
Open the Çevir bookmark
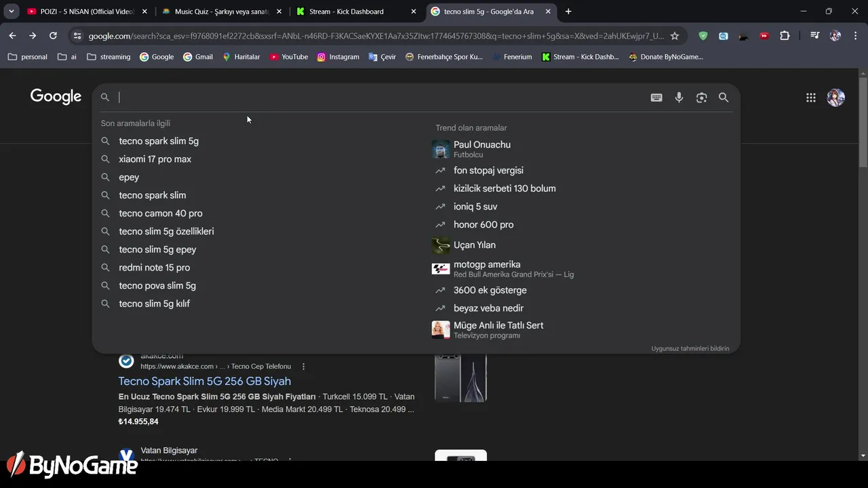382,57
